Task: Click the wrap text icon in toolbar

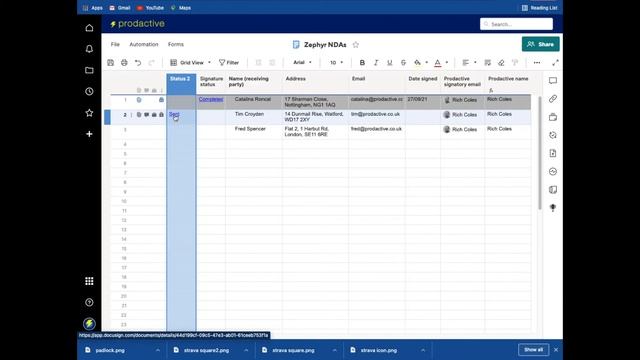Action: click(x=487, y=62)
